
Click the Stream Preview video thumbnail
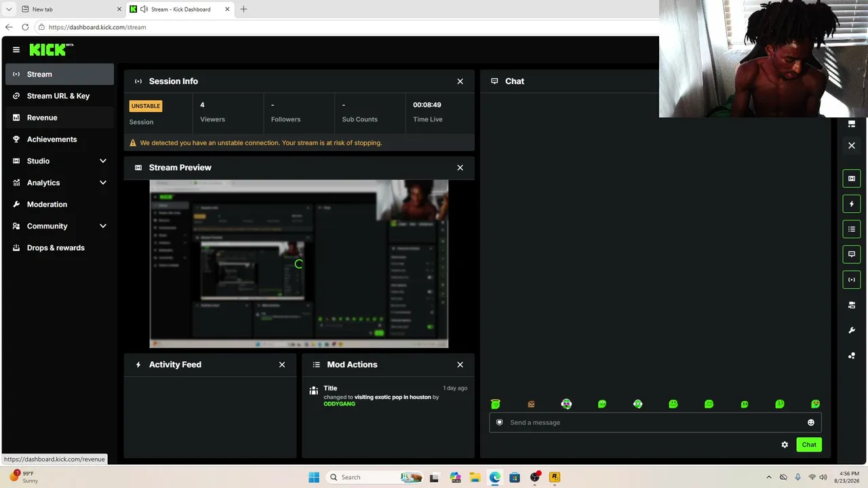click(299, 264)
